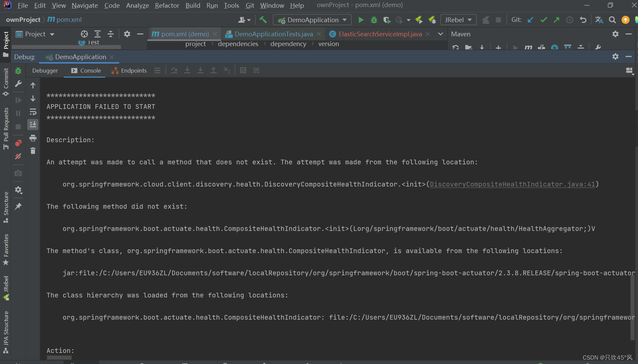
Task: Open the user profile dropdown in toolbar
Action: (x=245, y=20)
